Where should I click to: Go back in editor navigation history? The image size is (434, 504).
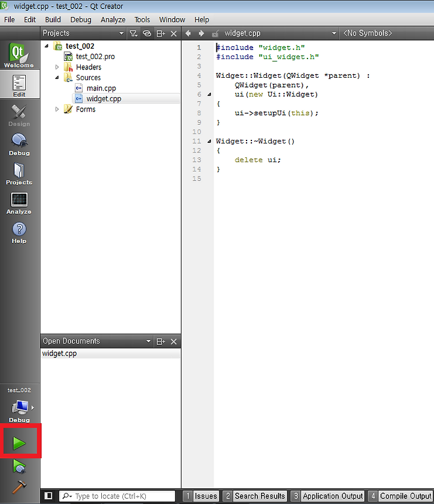click(188, 33)
